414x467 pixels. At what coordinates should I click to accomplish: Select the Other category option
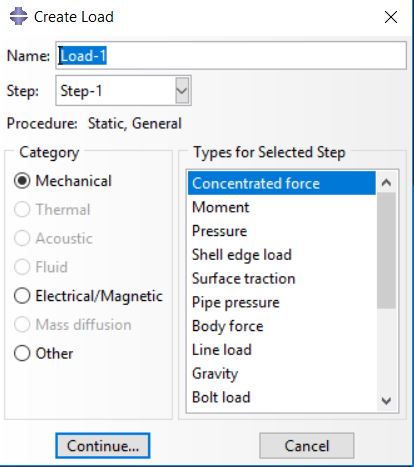[x=22, y=353]
